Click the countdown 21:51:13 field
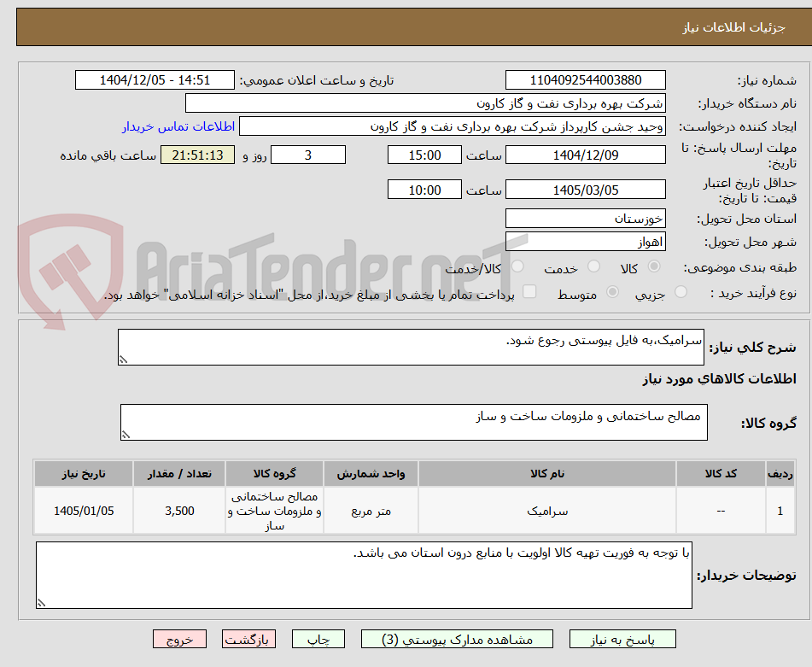Screen dimensions: 812x667 [x=197, y=155]
